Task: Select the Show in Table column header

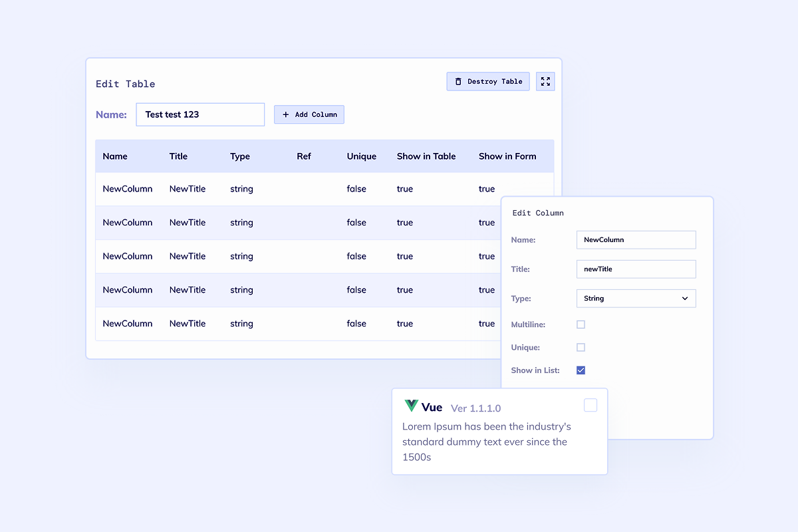Action: tap(426, 156)
